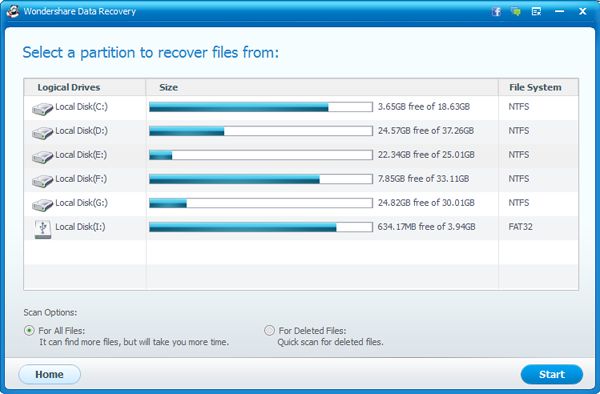The height and width of the screenshot is (394, 600).
Task: Click the register menu icon in title bar
Action: 536,11
